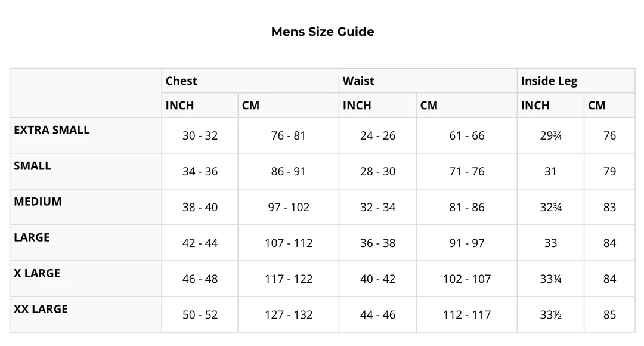Click the EXTRA SMALL row label
The height and width of the screenshot is (346, 644).
(x=52, y=130)
